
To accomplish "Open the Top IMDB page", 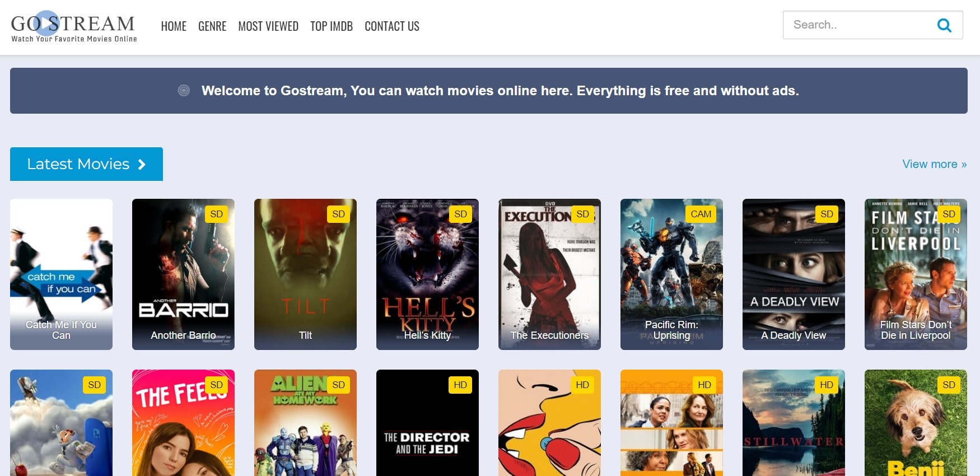I will tap(332, 26).
